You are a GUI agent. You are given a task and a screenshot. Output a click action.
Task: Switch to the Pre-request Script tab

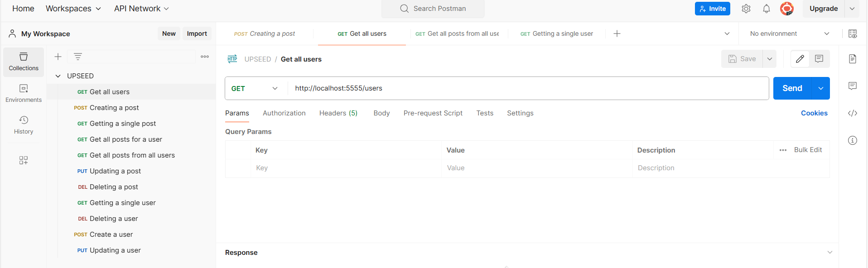(x=433, y=113)
